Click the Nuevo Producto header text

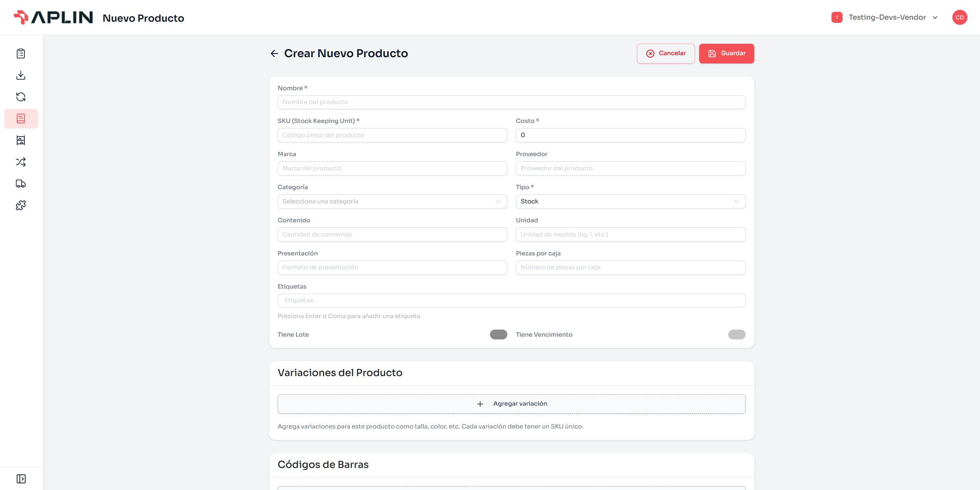click(143, 18)
